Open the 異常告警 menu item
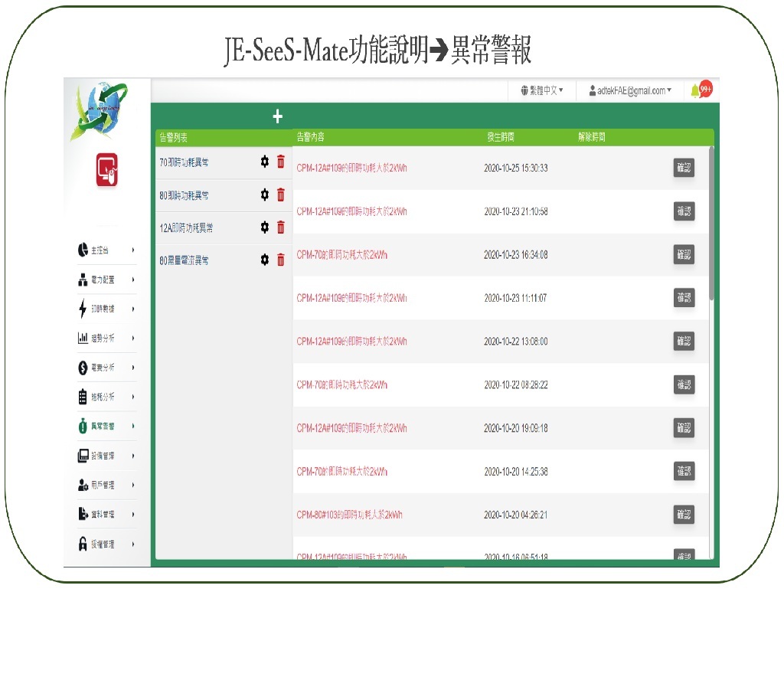 click(107, 426)
